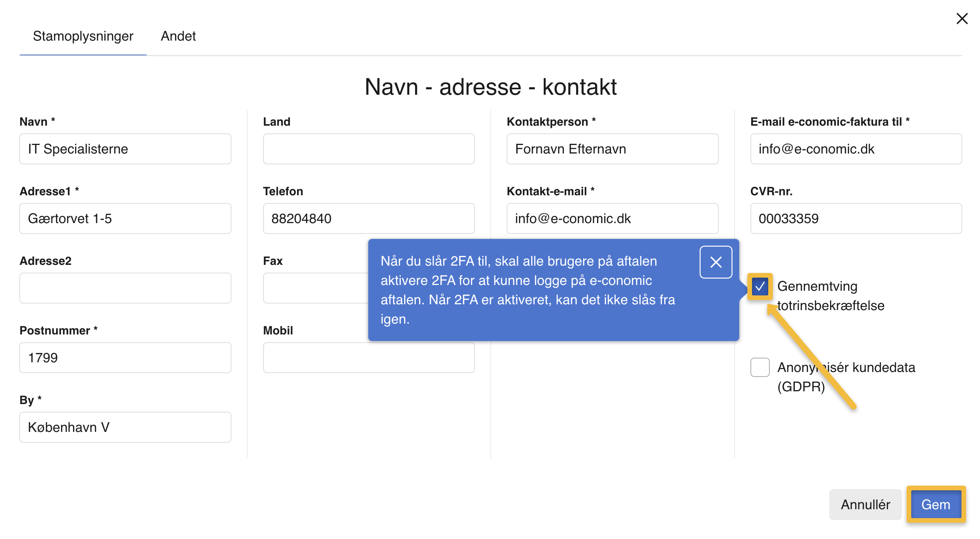Image resolution: width=980 pixels, height=539 pixels.
Task: Click the CVR-nr. field
Action: pos(856,218)
